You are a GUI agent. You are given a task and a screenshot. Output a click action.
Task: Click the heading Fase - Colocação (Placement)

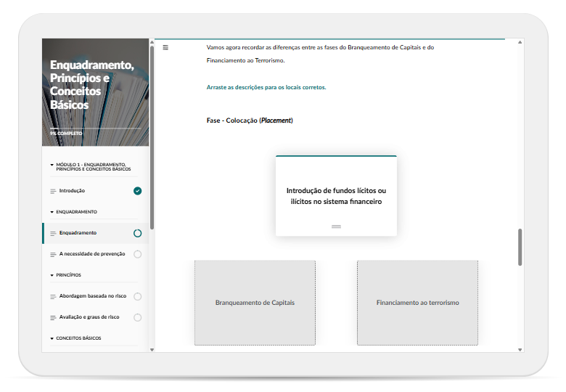pyautogui.click(x=250, y=121)
